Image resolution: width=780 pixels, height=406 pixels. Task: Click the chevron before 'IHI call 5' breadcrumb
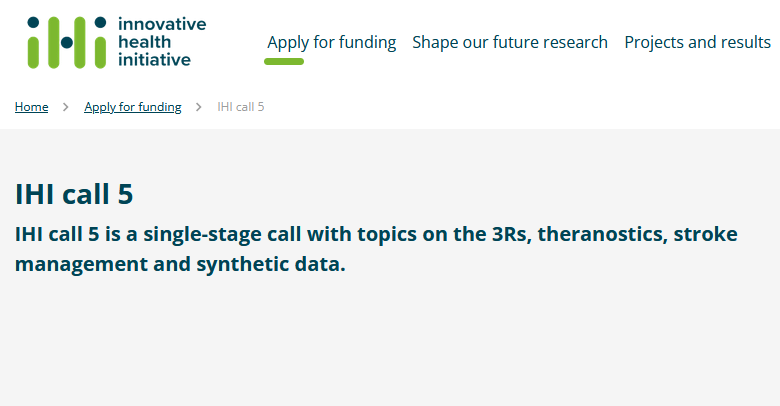[198, 107]
